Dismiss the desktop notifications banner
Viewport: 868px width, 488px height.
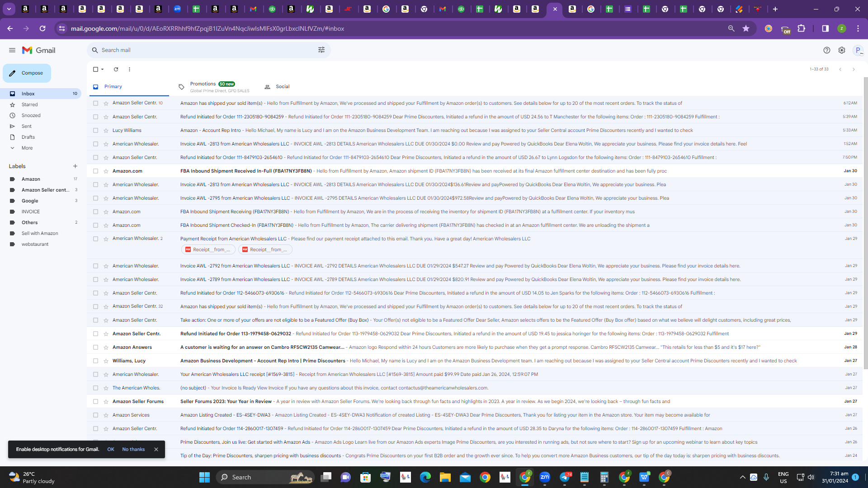[156, 449]
